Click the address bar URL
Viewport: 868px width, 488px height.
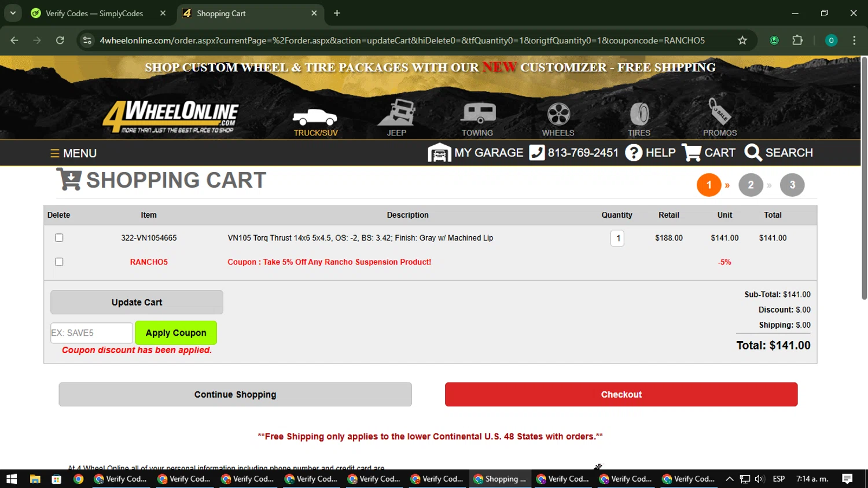tap(402, 41)
